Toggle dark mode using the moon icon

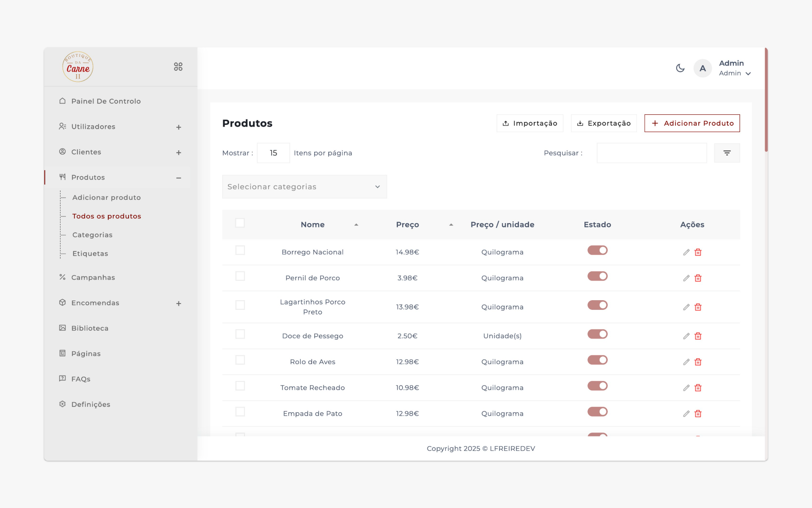[x=680, y=68]
